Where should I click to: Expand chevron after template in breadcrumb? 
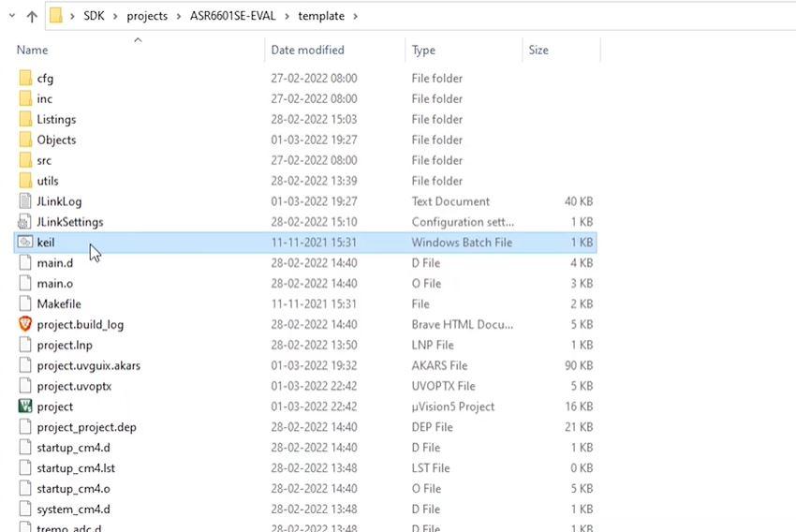355,16
